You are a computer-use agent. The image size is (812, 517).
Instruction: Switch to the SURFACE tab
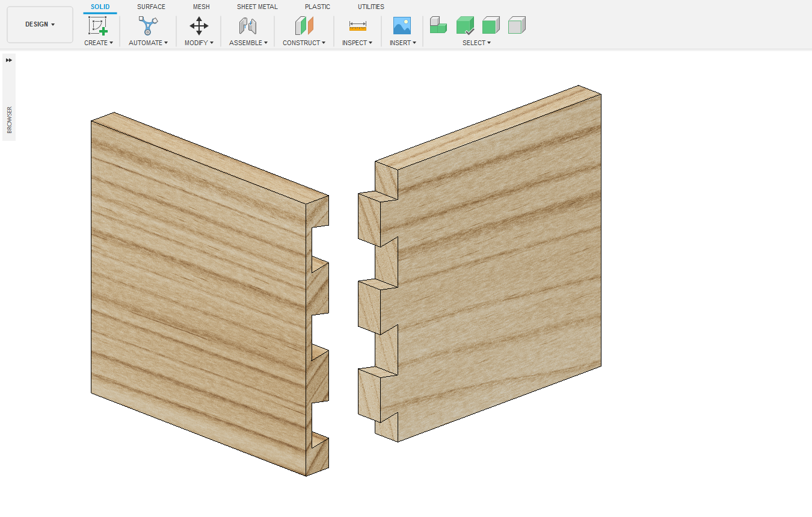pos(150,7)
